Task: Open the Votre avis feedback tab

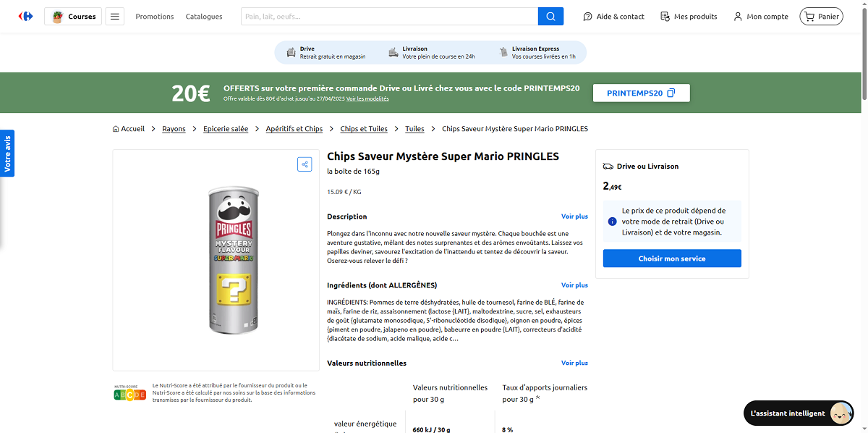Action: [7, 154]
